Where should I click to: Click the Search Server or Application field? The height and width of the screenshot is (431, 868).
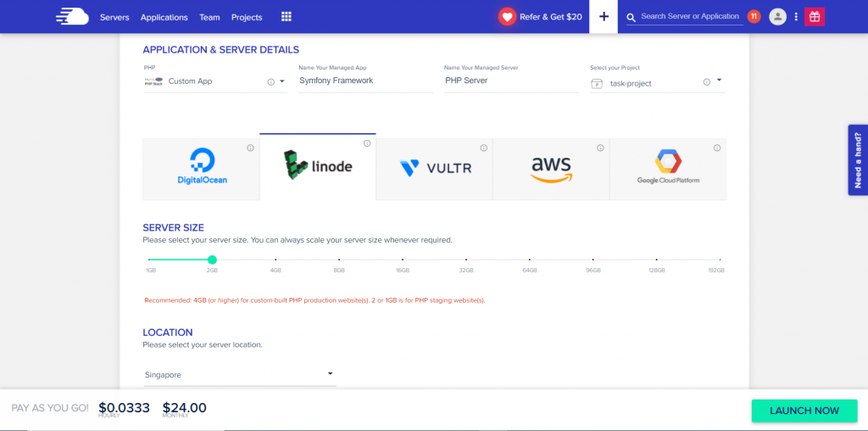[690, 17]
